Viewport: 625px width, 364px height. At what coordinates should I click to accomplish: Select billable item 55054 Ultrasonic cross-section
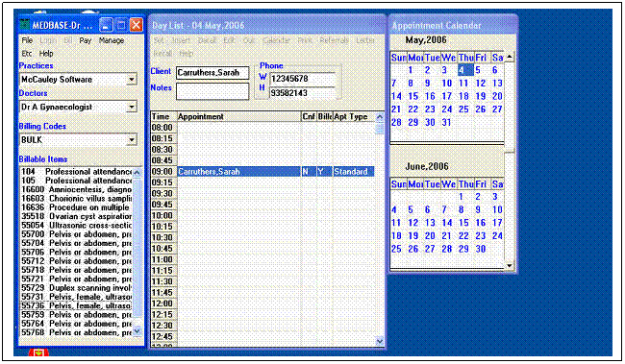pyautogui.click(x=76, y=226)
